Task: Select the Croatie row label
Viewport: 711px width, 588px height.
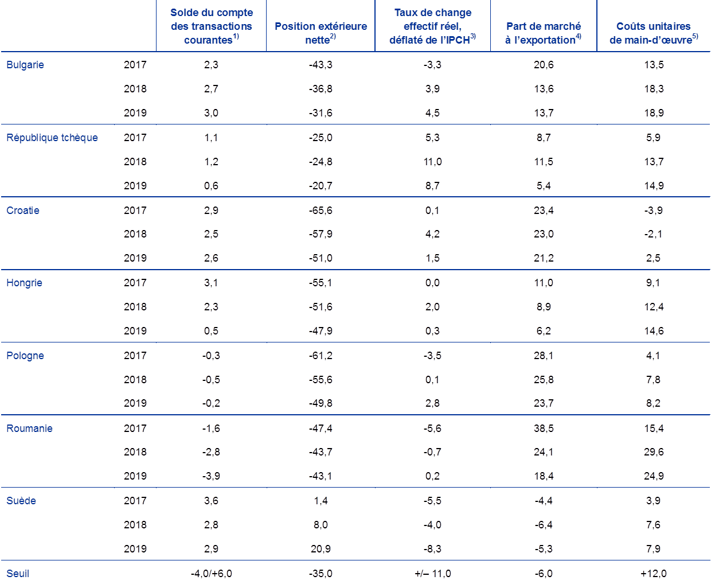Action: 23,211
